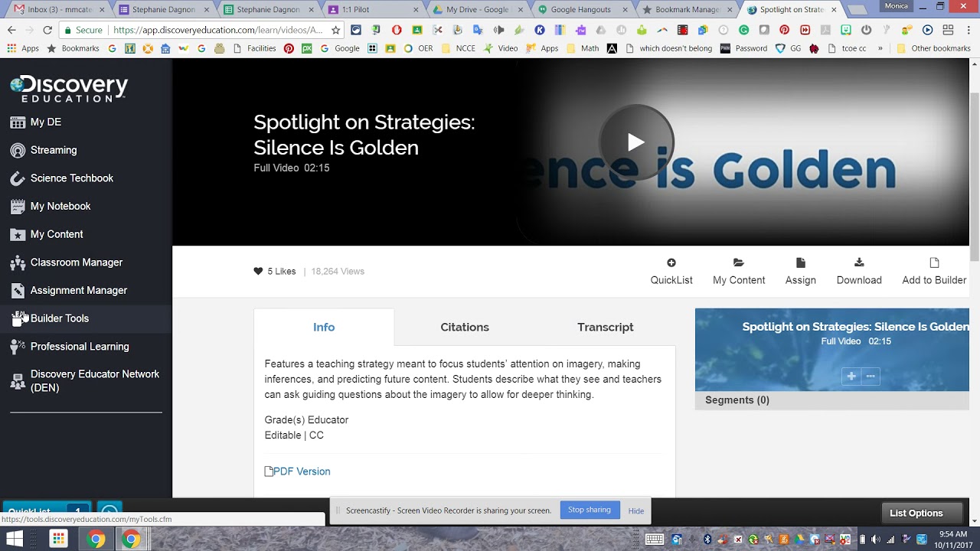Open the NCCE bookmark folder
This screenshot has width=980, height=551.
pos(458,48)
